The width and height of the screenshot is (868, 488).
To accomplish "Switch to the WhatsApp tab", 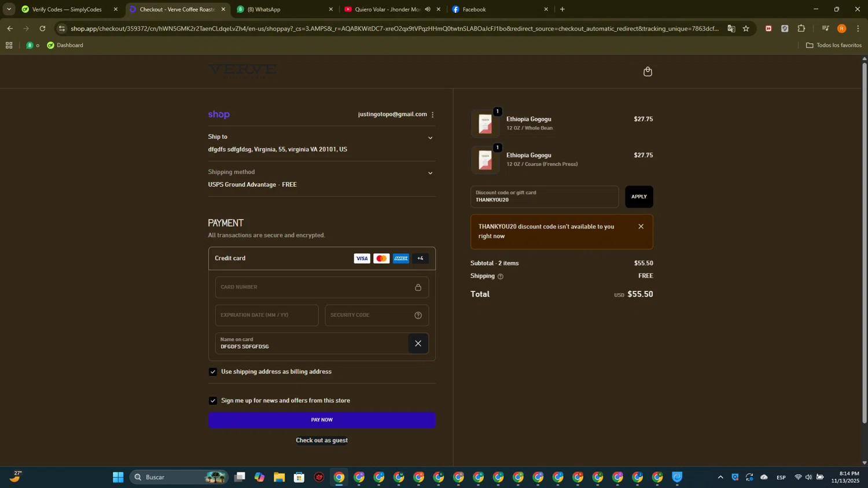I will pos(282,9).
